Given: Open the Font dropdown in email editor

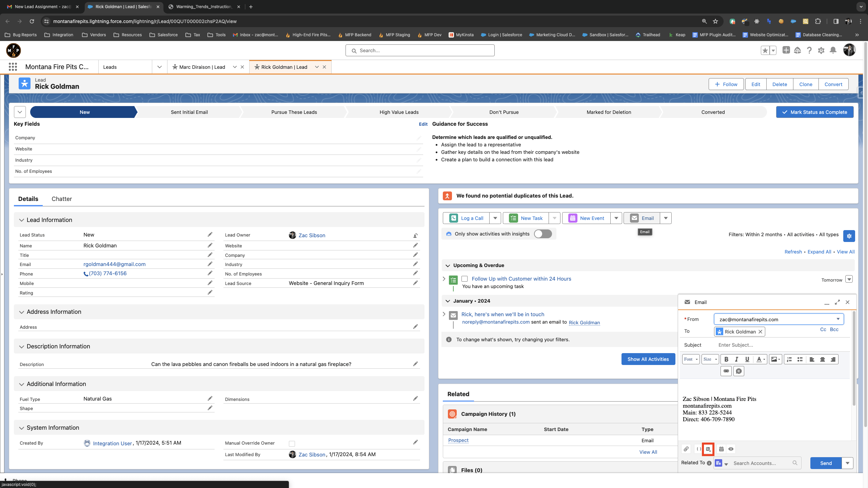Looking at the screenshot, I should tap(691, 359).
